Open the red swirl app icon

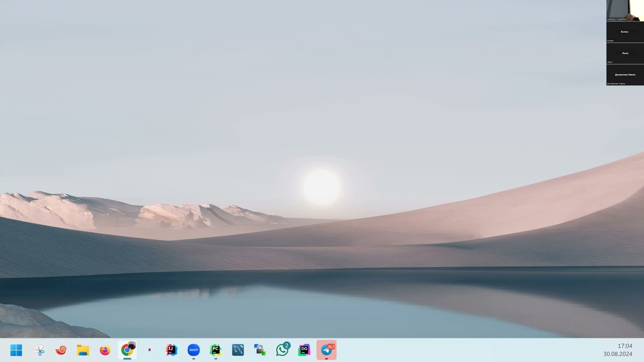point(61,350)
